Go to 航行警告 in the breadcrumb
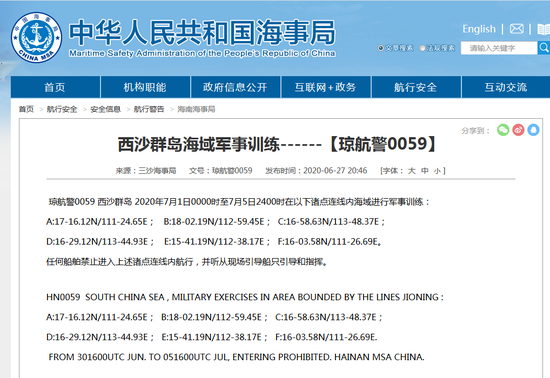 (x=149, y=109)
